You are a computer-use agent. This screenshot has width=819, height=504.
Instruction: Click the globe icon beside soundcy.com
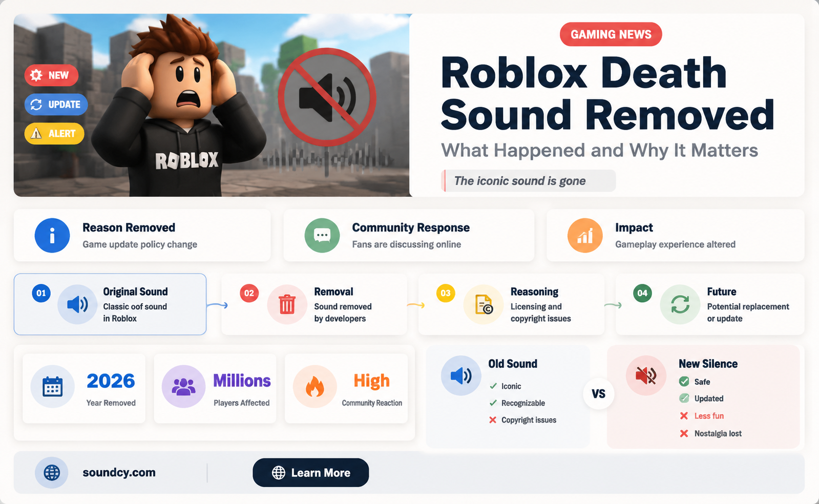(52, 472)
